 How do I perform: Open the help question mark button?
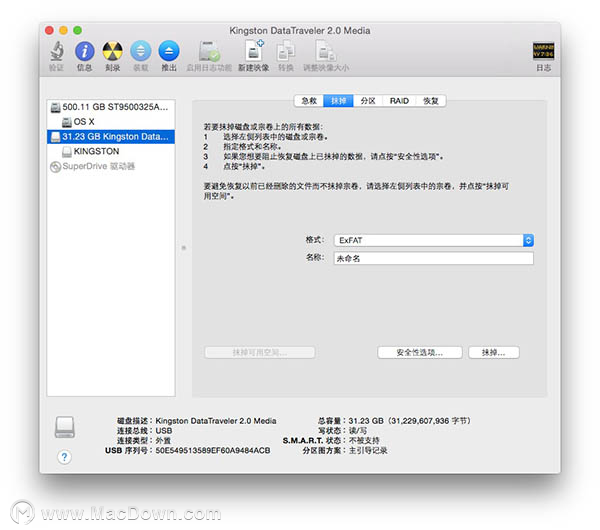click(64, 457)
